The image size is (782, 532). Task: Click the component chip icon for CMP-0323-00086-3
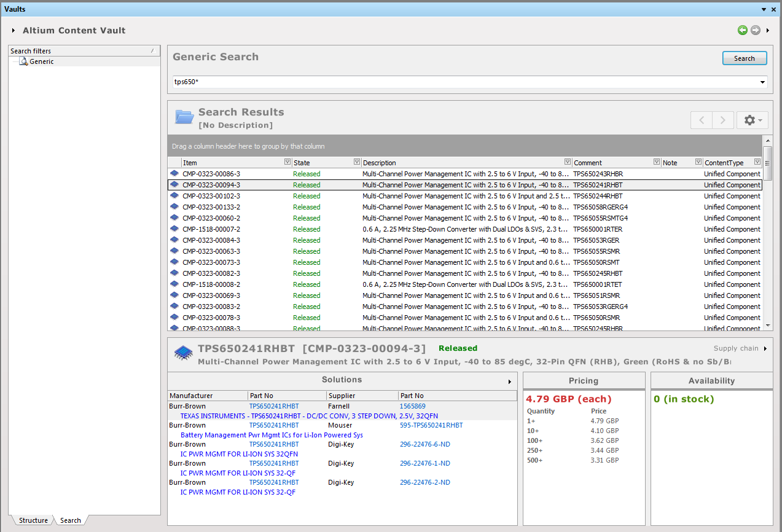click(x=174, y=174)
